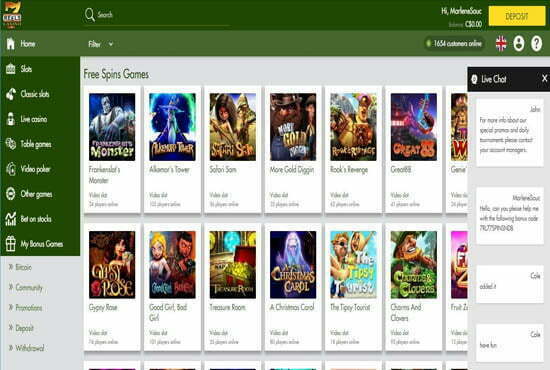Click the Live casino dealer icon
Viewport: 550px width, 370px height.
[11, 119]
